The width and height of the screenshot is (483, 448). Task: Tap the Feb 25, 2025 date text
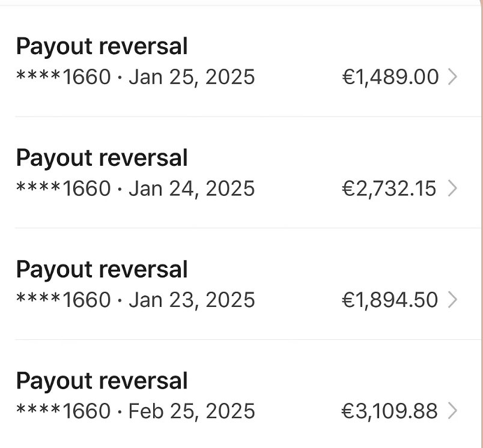(x=192, y=411)
